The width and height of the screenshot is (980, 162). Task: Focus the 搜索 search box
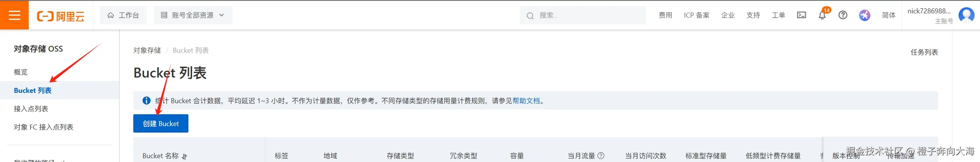(582, 15)
